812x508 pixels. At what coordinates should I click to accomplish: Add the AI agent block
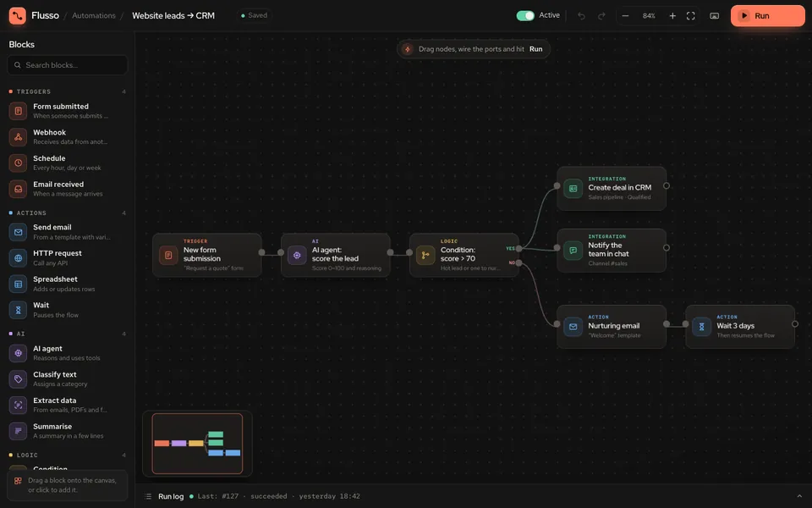(x=68, y=353)
